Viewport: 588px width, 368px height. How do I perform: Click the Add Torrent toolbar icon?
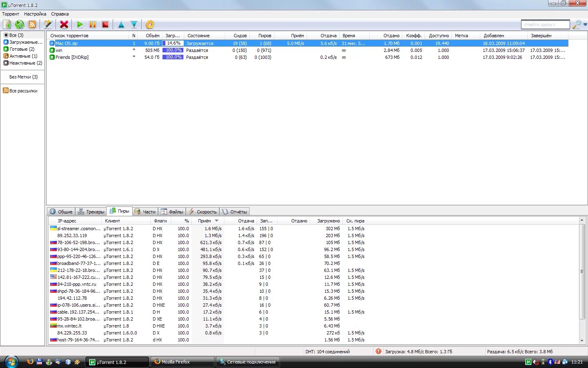7,25
